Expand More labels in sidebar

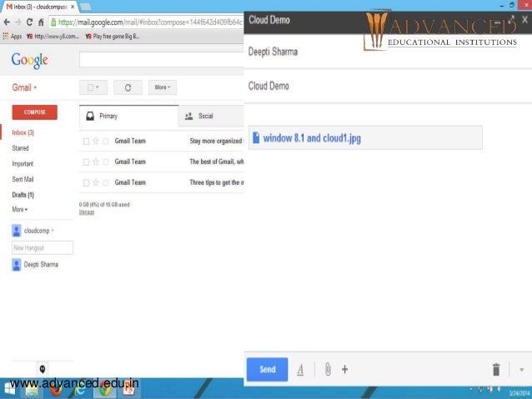click(20, 210)
